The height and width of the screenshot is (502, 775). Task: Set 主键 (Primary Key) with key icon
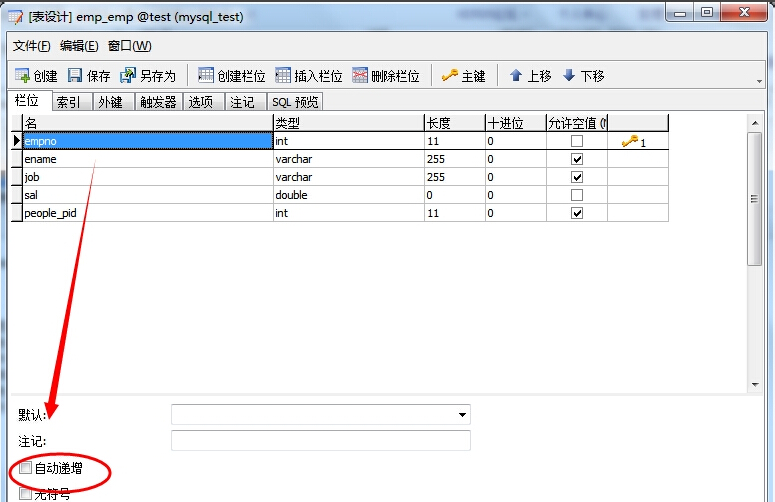coord(450,76)
